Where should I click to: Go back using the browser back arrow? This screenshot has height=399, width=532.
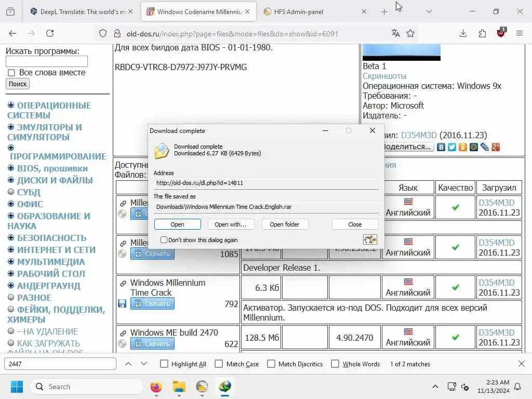[x=12, y=33]
